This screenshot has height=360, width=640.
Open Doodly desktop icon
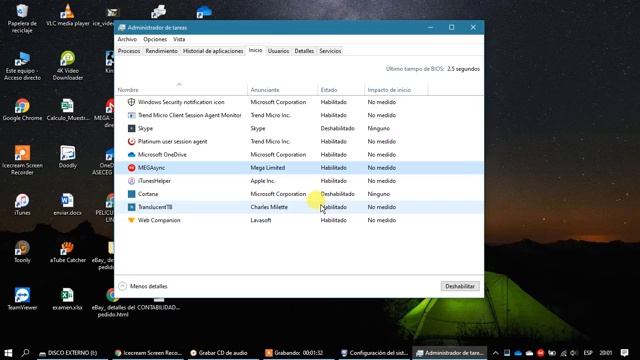(67, 157)
